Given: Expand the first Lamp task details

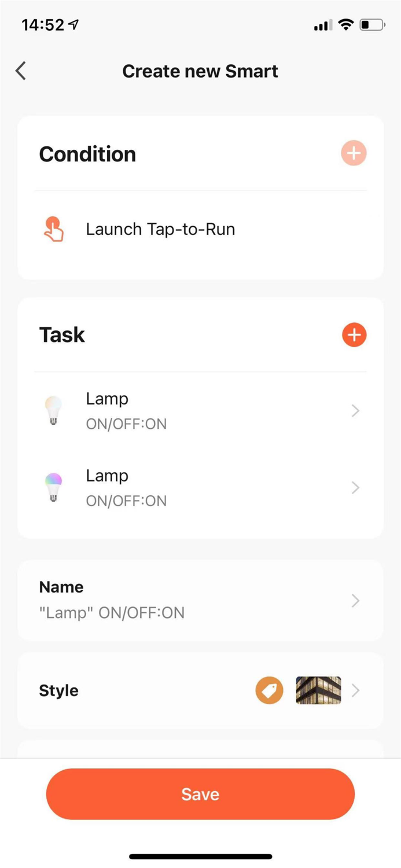Looking at the screenshot, I should tap(355, 411).
